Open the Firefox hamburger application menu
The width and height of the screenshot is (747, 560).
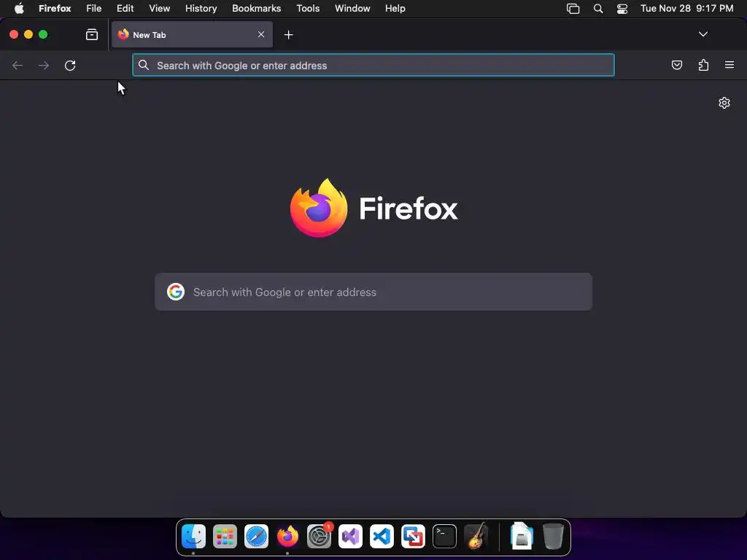click(x=729, y=65)
